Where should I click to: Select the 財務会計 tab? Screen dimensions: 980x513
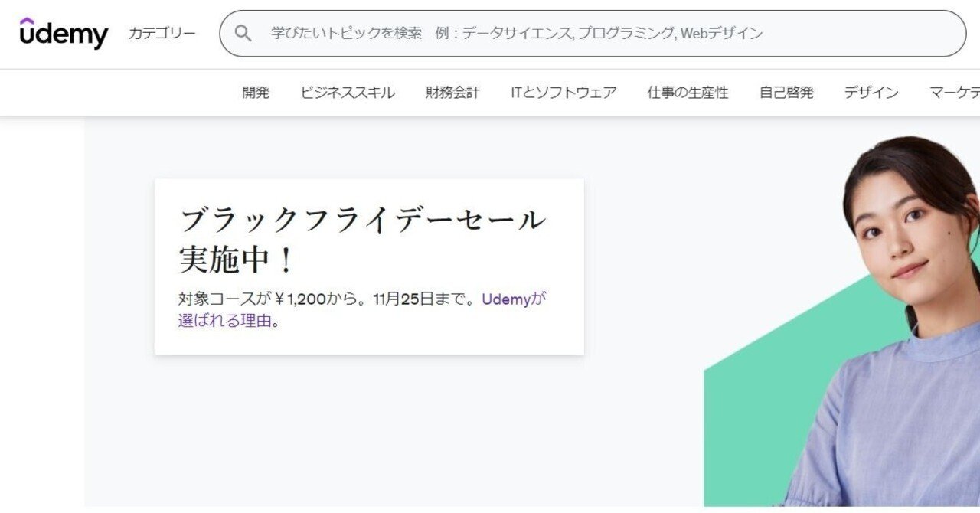click(x=450, y=92)
